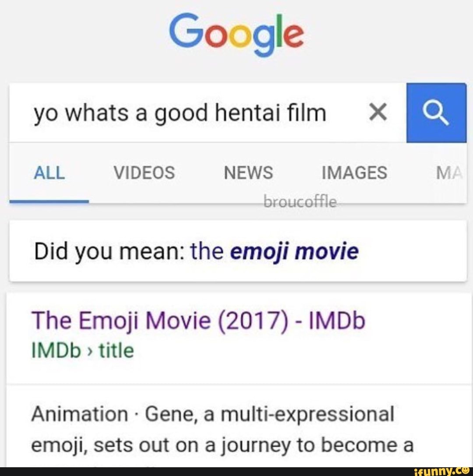Viewport: 473px width, 476px height.
Task: Open the NEWS tab
Action: tap(248, 173)
